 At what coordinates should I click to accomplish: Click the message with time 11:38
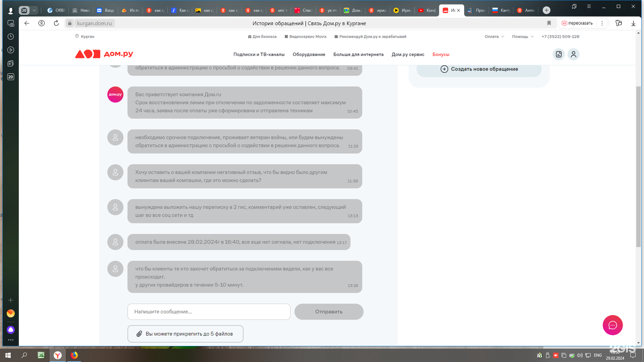coord(245,176)
